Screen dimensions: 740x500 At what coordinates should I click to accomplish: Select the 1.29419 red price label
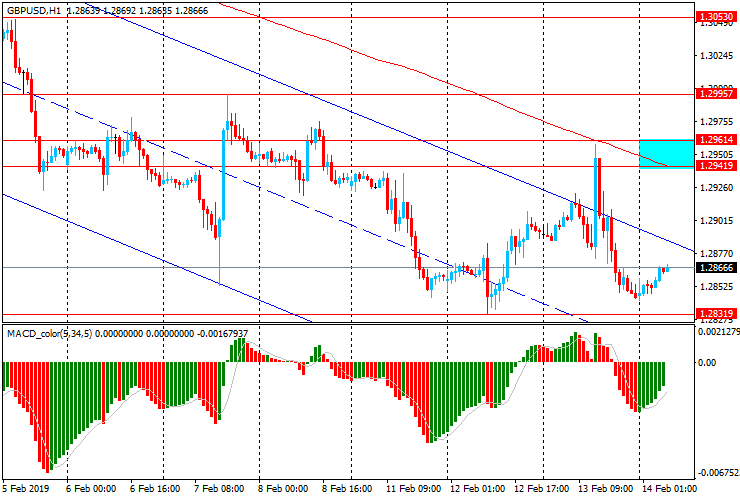click(x=716, y=166)
